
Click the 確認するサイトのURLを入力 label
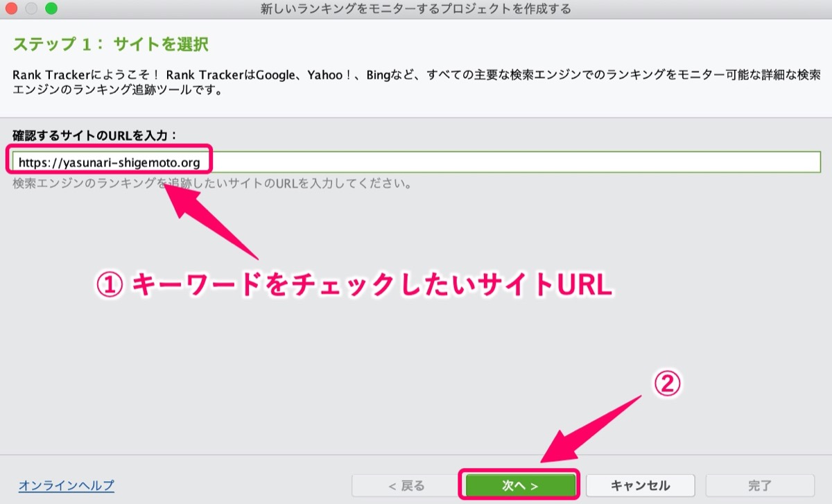click(x=95, y=134)
